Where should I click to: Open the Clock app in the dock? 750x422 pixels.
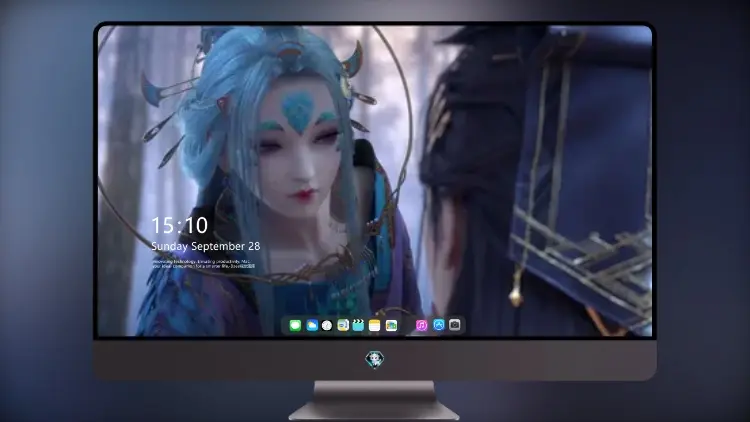pos(327,326)
